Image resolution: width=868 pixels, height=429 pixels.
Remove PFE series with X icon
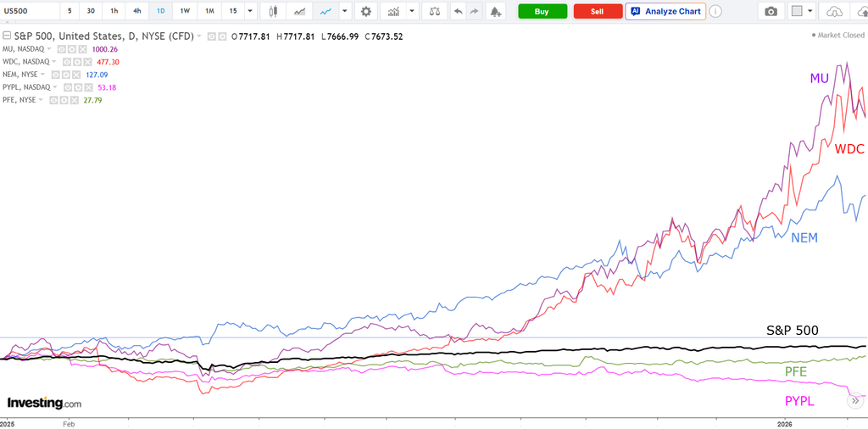[75, 100]
